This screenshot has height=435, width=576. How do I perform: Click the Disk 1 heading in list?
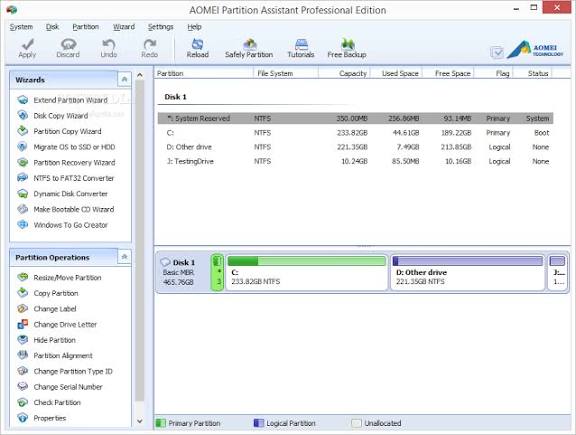click(176, 97)
